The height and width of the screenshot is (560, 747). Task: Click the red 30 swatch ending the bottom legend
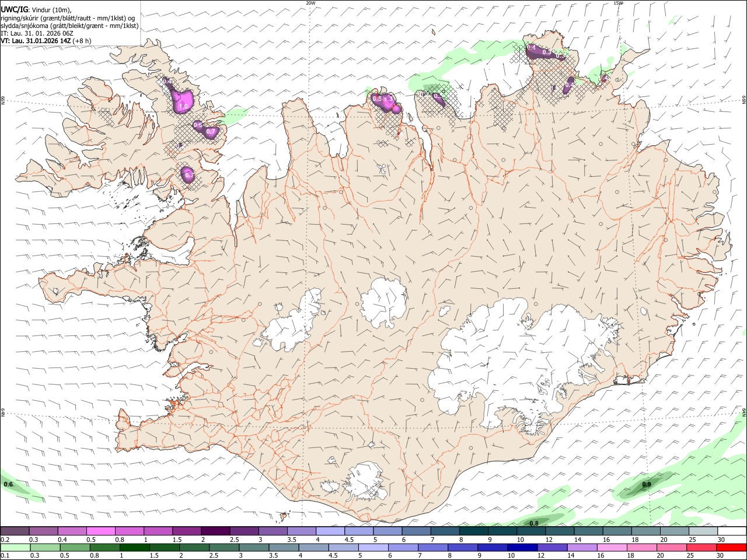tap(731, 548)
